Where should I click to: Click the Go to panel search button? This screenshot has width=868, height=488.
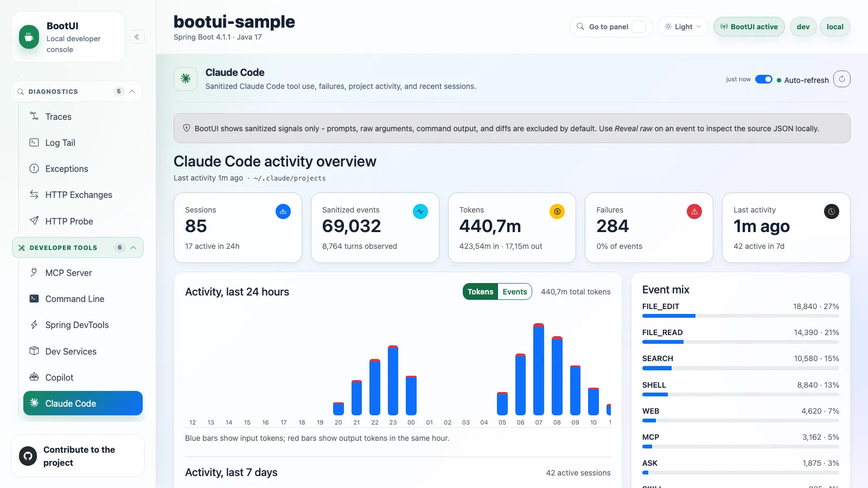611,27
